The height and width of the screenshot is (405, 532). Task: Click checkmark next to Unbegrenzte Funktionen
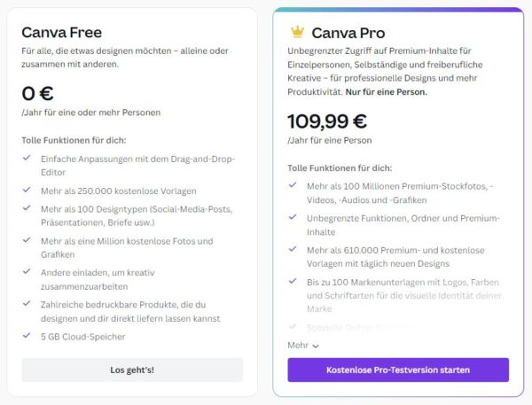coord(293,217)
